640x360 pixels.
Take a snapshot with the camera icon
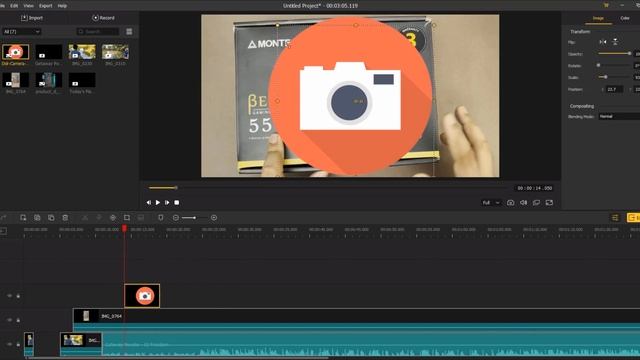(510, 202)
